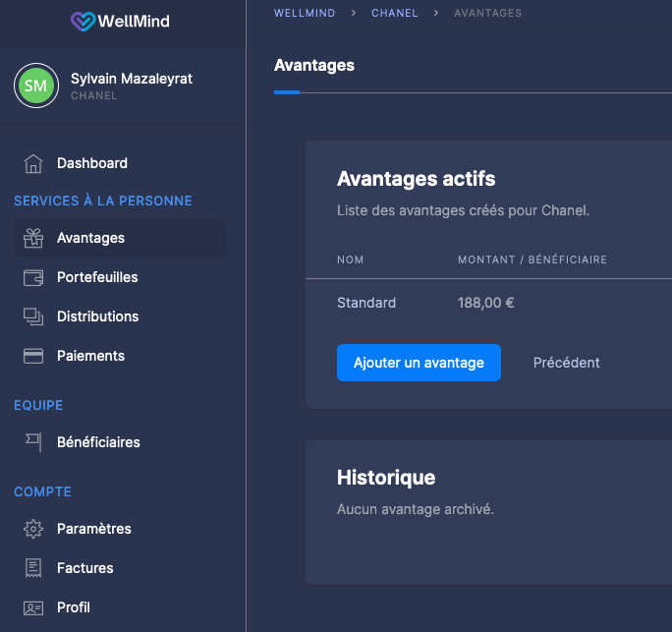Click the Profil ID card icon
The image size is (672, 632).
pyautogui.click(x=33, y=607)
